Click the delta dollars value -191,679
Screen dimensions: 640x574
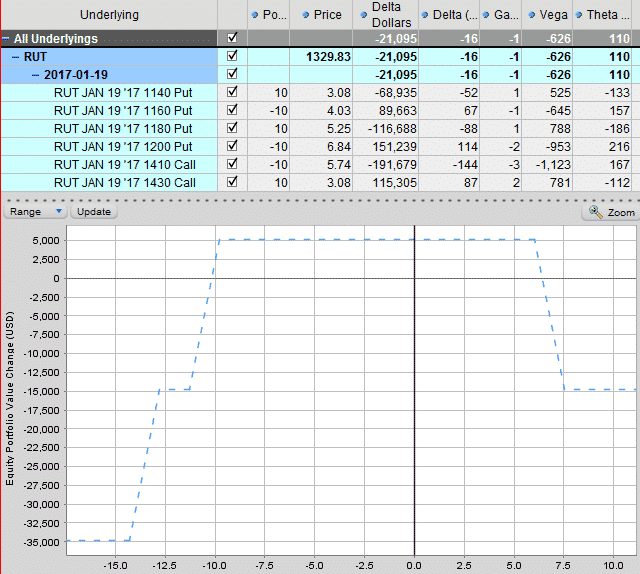[392, 165]
